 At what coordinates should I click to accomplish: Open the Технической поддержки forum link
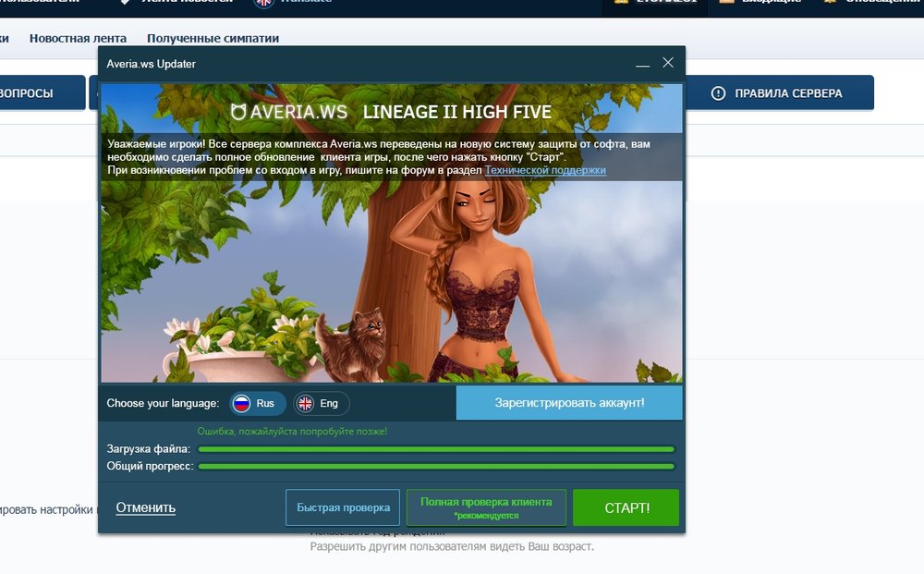pos(545,170)
